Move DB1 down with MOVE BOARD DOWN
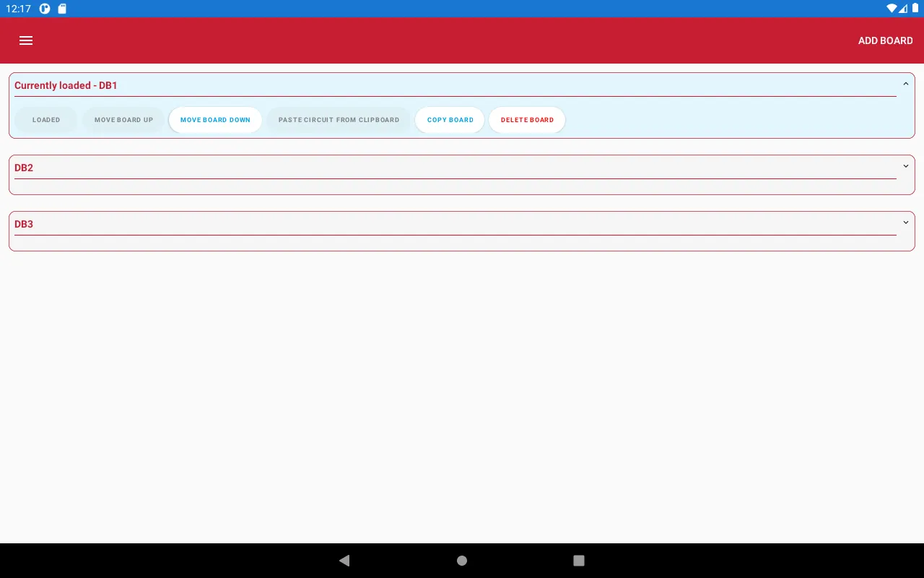This screenshot has width=924, height=578. pos(215,120)
